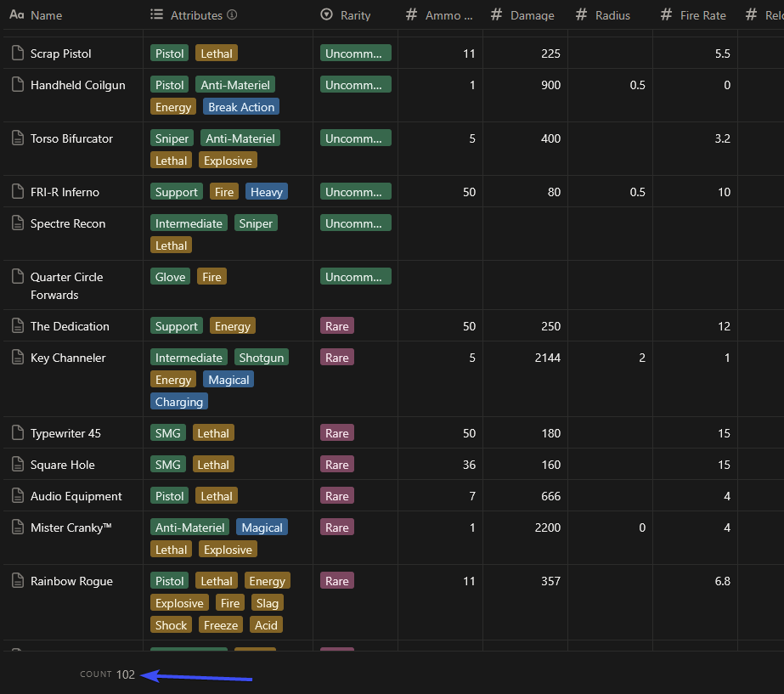Click the Damage column header
Screen dimensions: 784x694
point(532,15)
